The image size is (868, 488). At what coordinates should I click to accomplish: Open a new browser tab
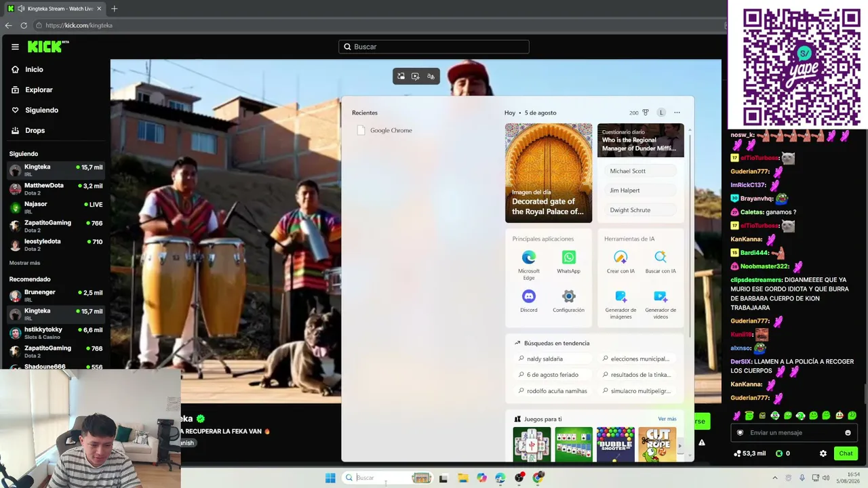(114, 9)
